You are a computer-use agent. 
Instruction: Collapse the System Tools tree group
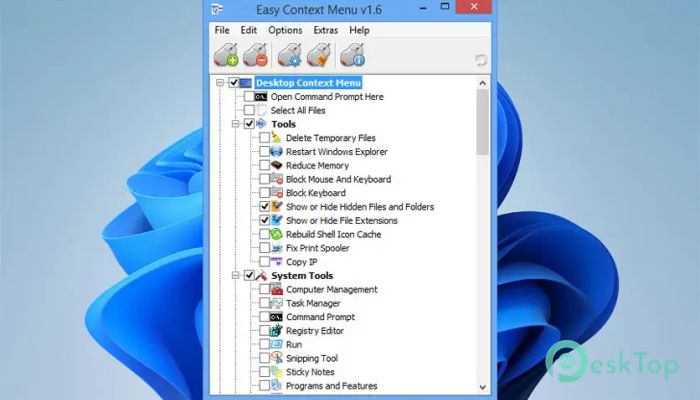pos(235,275)
